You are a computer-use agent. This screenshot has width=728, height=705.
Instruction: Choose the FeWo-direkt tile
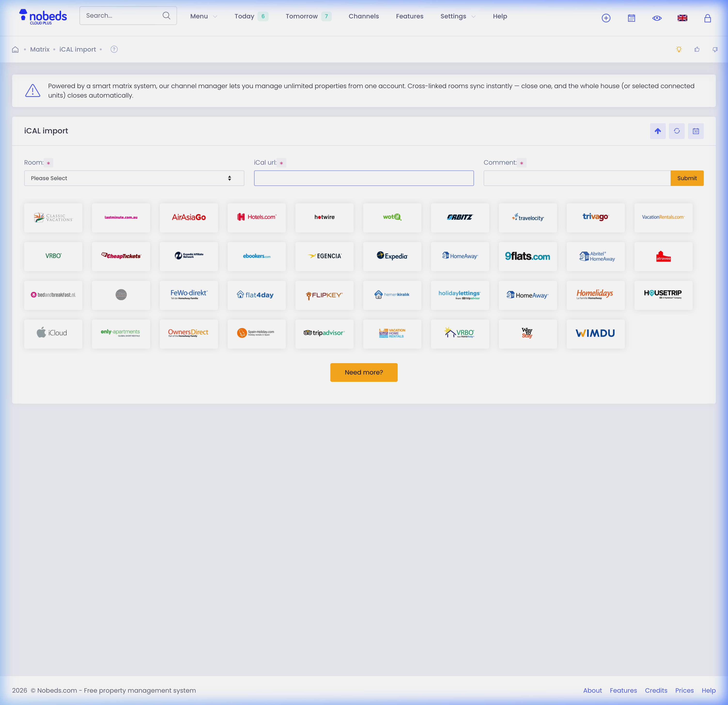pyautogui.click(x=189, y=295)
